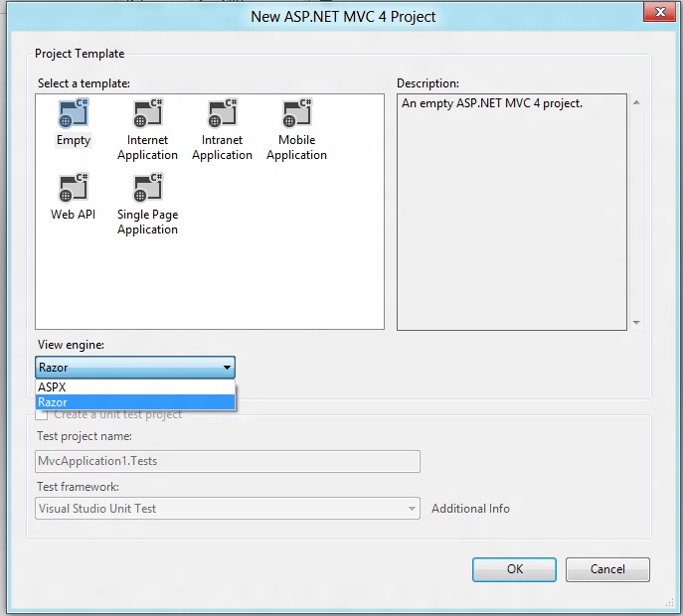Click the Web API label text
The width and height of the screenshot is (683, 616).
point(73,215)
